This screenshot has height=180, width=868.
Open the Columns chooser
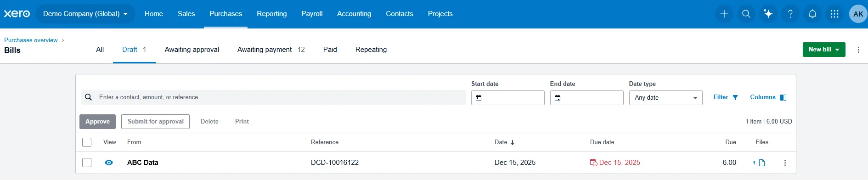coord(768,97)
